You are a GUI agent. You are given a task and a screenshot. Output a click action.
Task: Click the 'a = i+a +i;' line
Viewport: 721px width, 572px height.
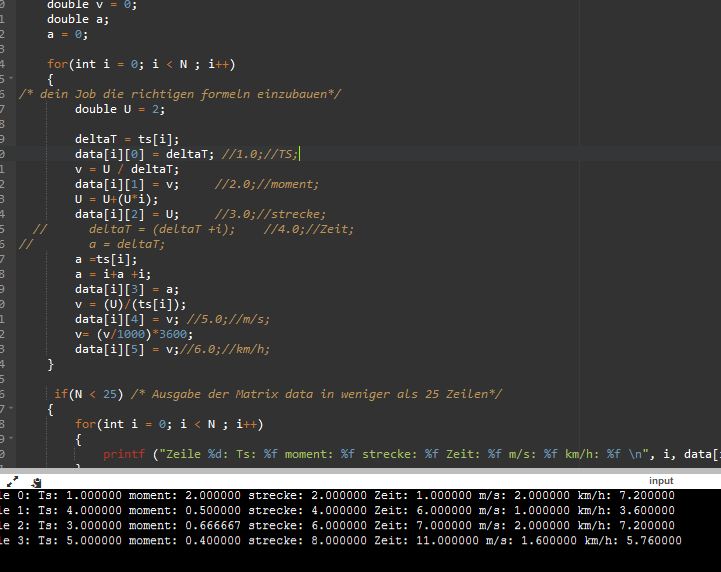(x=113, y=275)
